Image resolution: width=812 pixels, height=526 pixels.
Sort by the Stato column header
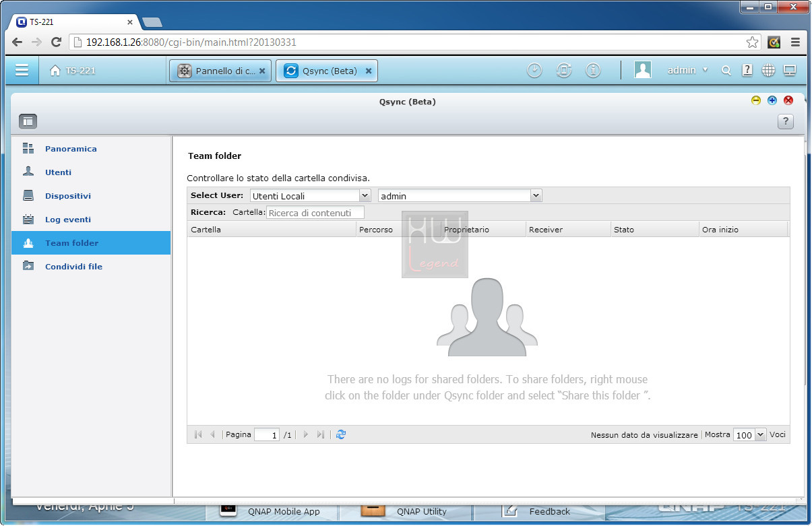click(x=655, y=230)
